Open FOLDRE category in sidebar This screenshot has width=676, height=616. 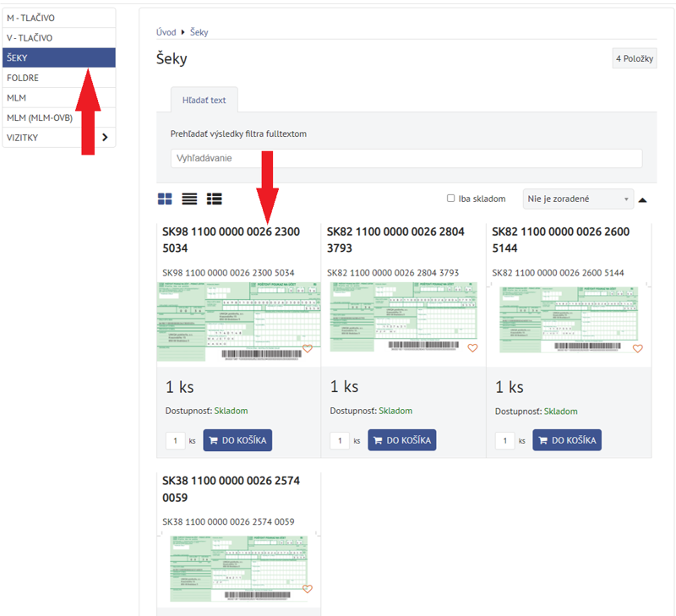click(x=59, y=78)
